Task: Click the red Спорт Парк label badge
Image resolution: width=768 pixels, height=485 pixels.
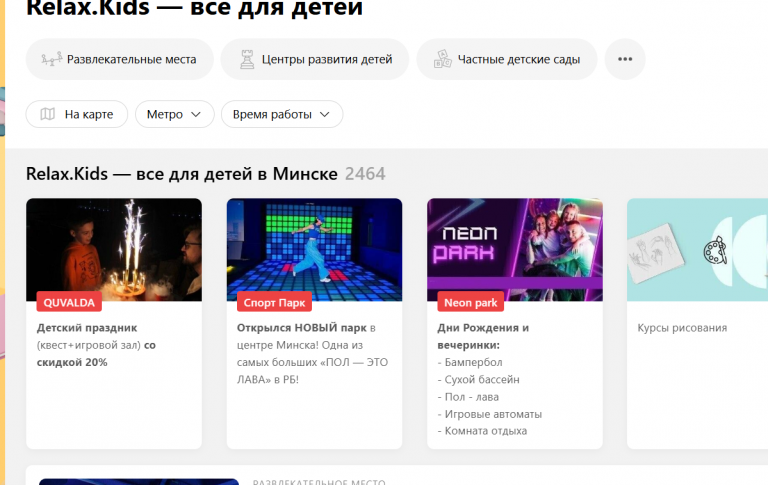Action: (274, 302)
